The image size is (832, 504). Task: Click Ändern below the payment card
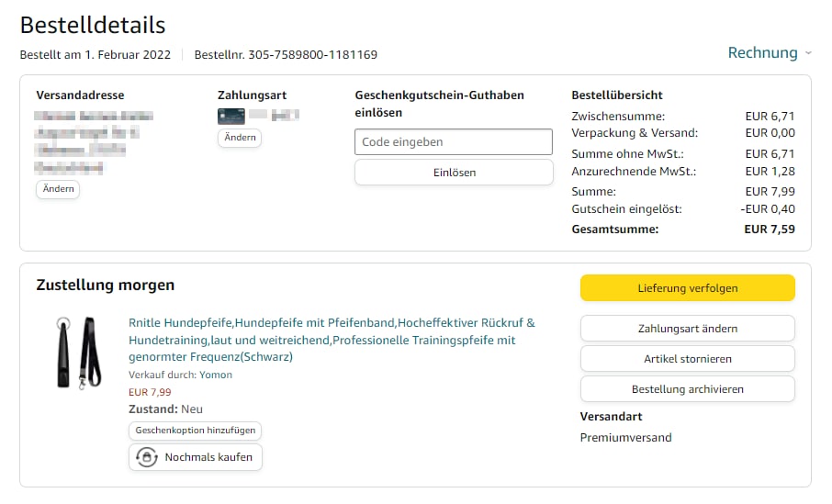[240, 138]
